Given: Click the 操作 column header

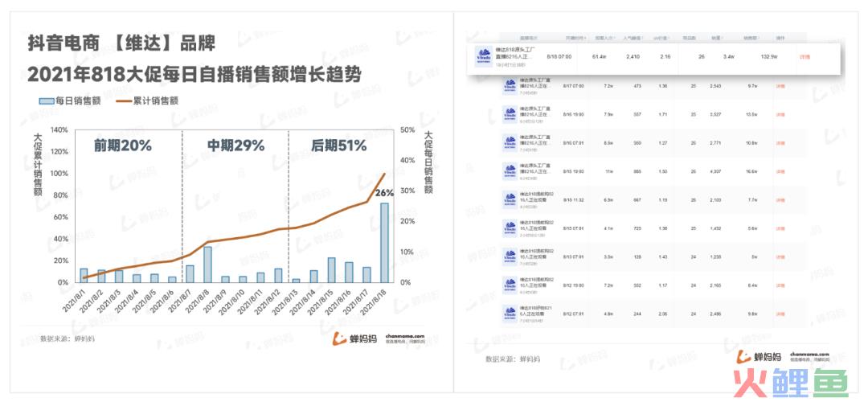Looking at the screenshot, I should coord(780,39).
